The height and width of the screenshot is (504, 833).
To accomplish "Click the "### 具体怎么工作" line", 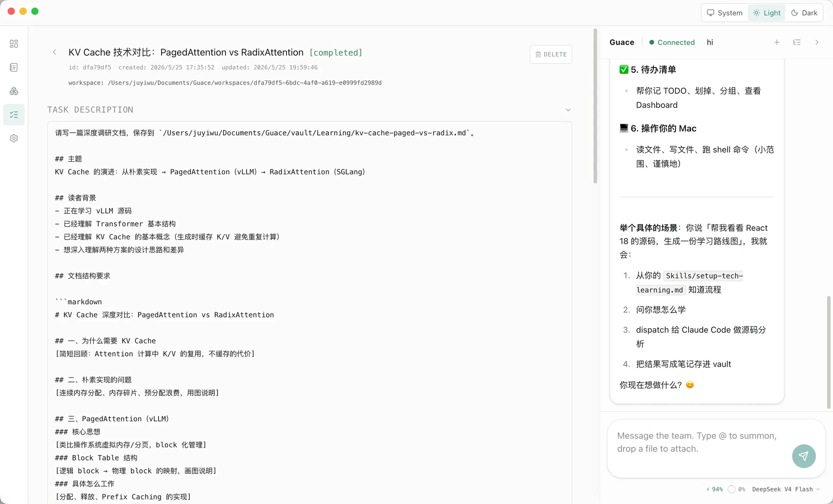I will click(85, 484).
